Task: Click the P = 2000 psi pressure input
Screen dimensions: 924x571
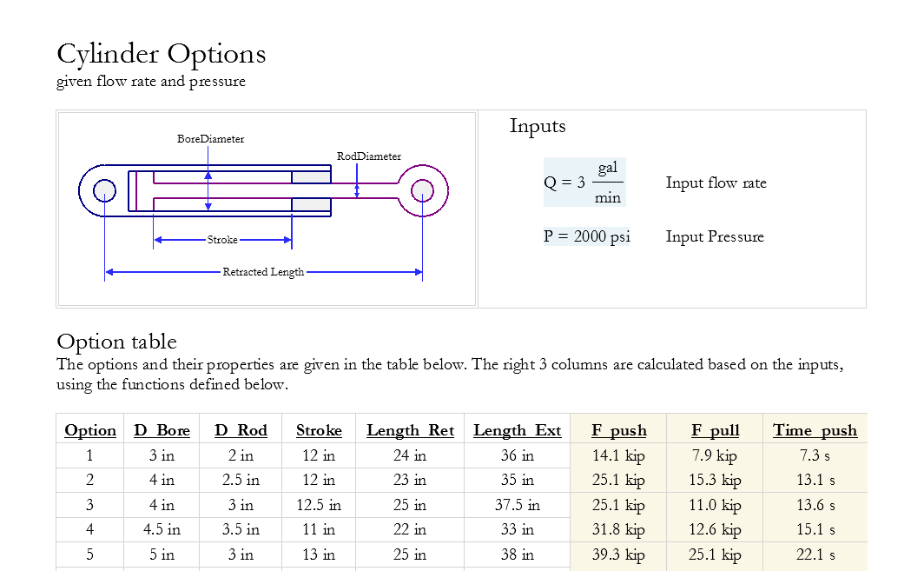Action: coord(587,236)
